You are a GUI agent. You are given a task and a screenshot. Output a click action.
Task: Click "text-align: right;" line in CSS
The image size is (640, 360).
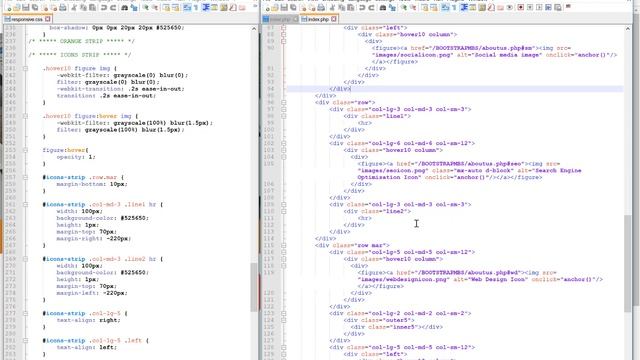tap(89, 320)
